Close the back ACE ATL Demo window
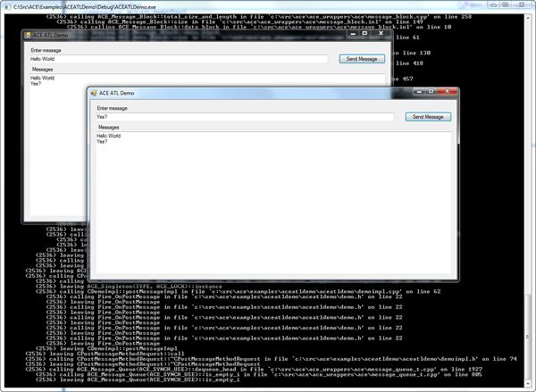Image resolution: width=536 pixels, height=392 pixels. point(381,33)
